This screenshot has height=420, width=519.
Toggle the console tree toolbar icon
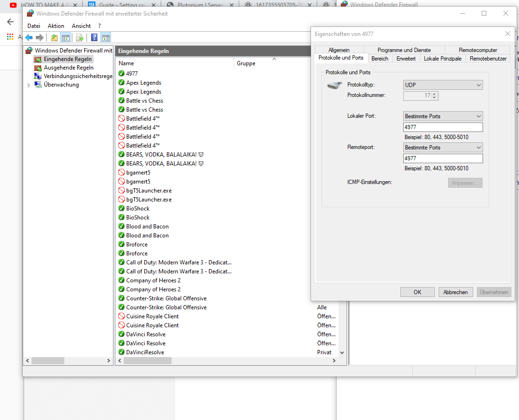(x=66, y=37)
